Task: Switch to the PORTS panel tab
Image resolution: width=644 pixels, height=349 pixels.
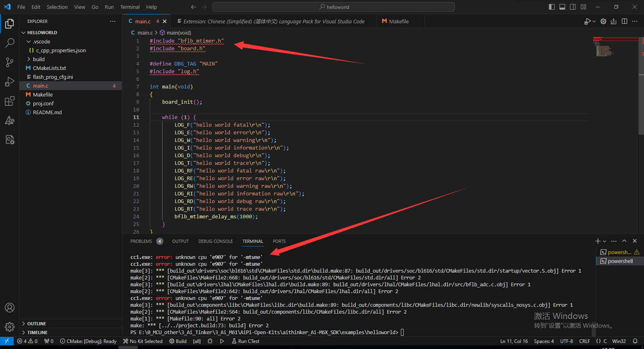Action: (279, 241)
